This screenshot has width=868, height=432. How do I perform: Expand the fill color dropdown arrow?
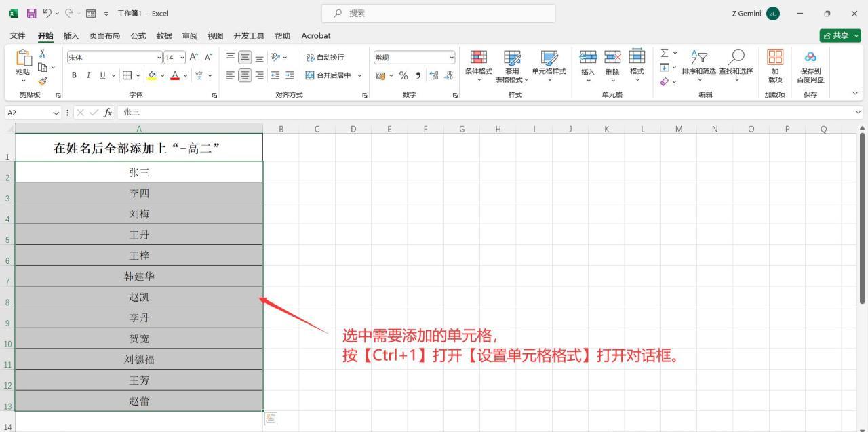point(163,75)
